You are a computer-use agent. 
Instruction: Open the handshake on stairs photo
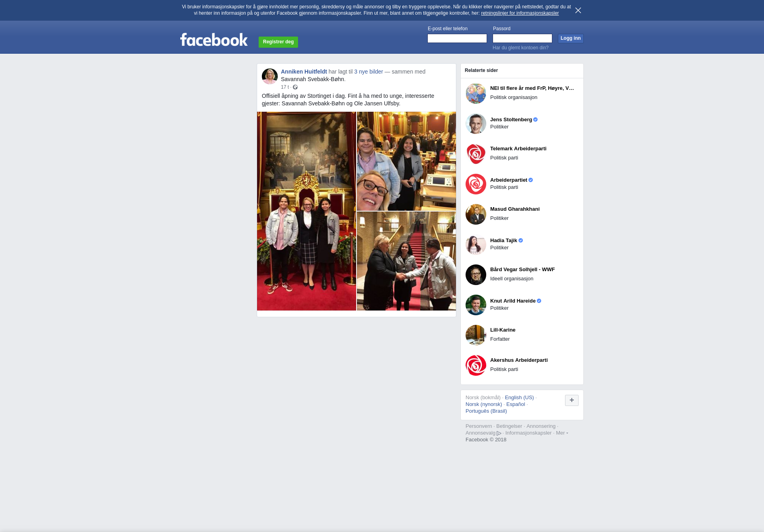pyautogui.click(x=406, y=261)
